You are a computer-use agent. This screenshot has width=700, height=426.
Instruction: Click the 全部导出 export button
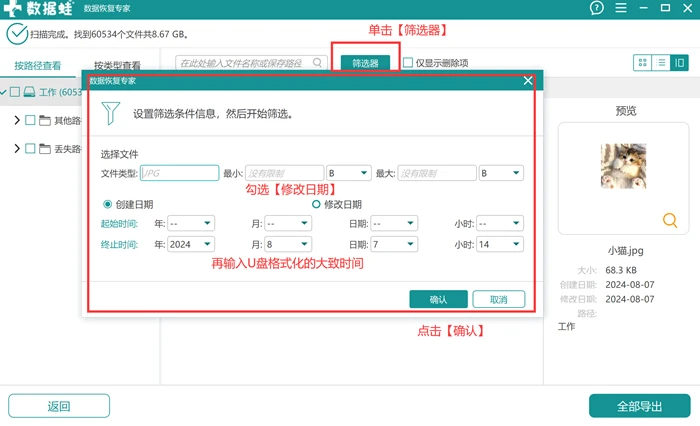point(639,406)
